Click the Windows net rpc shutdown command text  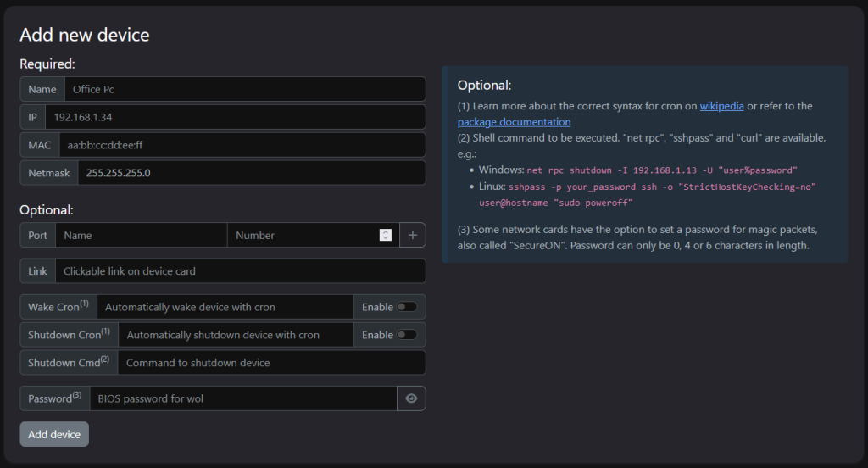tap(661, 170)
